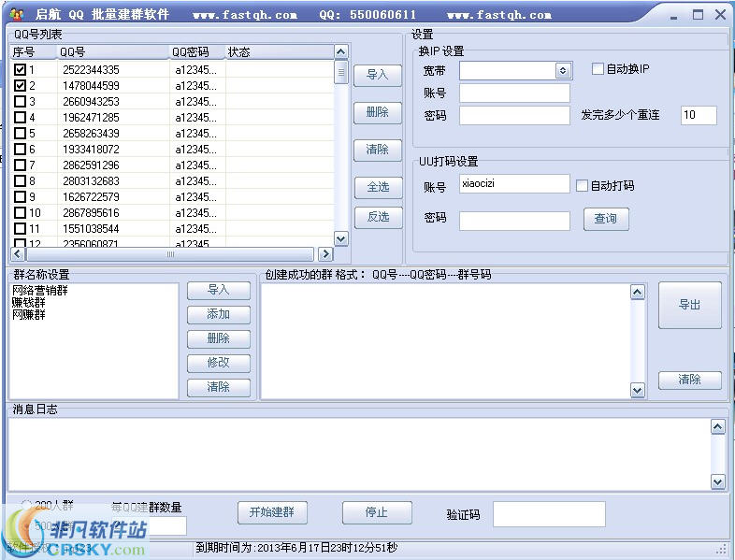Image resolution: width=735 pixels, height=560 pixels.
Task: Select group name 赚钱群
Action: pos(29,303)
